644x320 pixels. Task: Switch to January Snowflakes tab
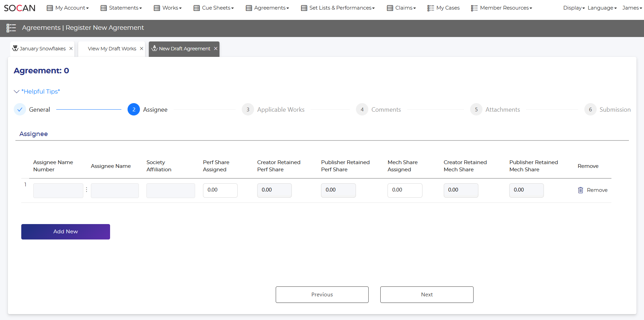39,49
